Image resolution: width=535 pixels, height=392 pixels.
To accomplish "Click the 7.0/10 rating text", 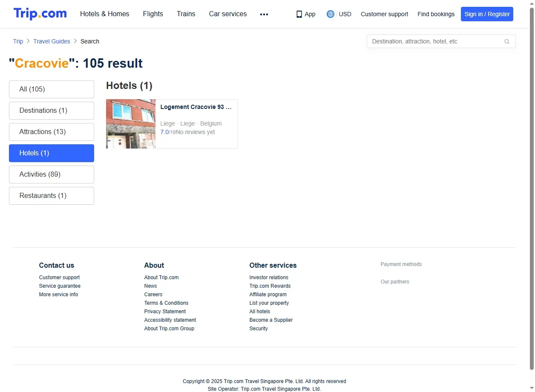I will (168, 132).
